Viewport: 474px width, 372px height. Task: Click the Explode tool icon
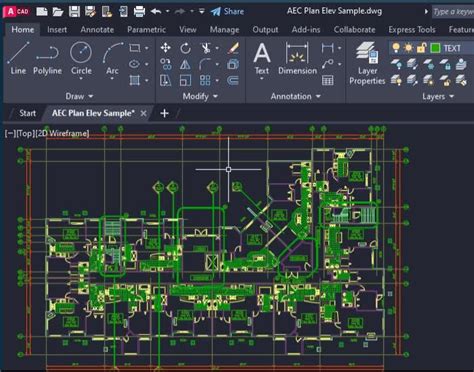tap(233, 64)
